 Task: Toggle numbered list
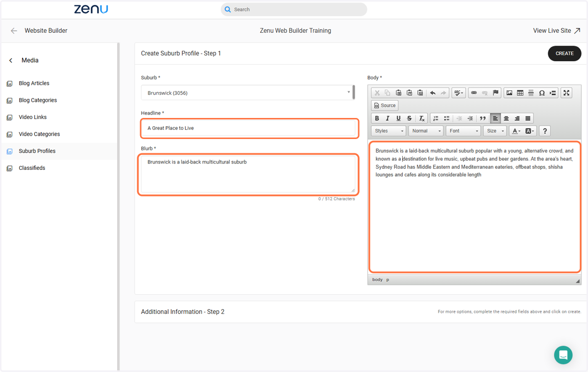[x=436, y=118]
